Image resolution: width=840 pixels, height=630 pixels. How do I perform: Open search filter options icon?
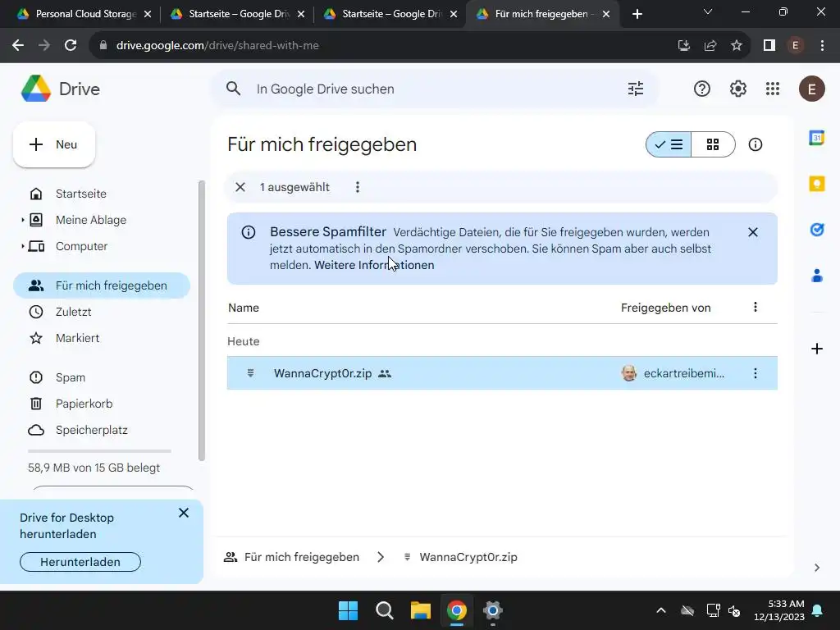pos(636,89)
